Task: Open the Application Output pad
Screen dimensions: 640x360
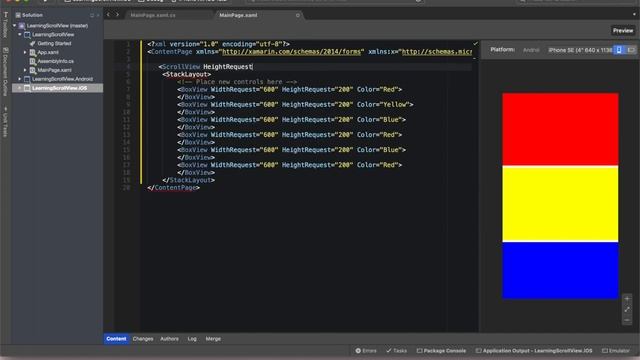Action: tap(534, 351)
